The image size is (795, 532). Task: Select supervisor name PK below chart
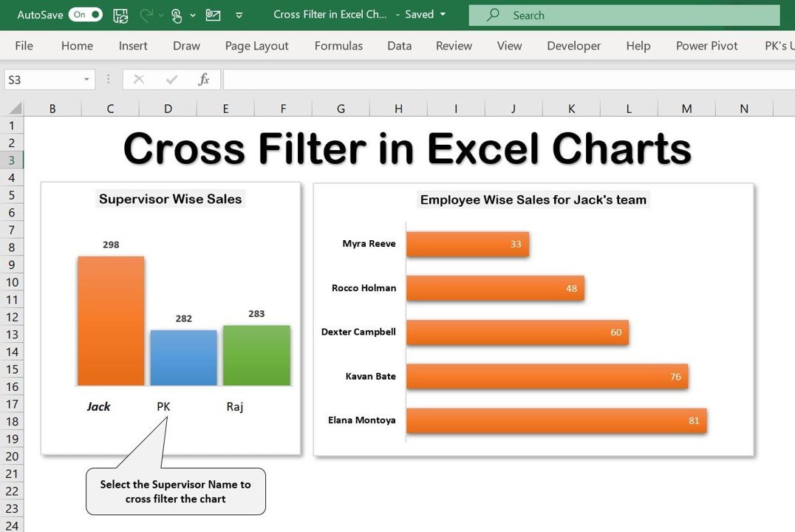tap(163, 406)
